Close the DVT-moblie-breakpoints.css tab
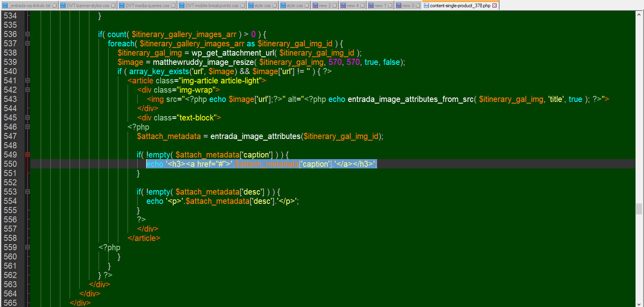This screenshot has width=644, height=307. [x=242, y=6]
